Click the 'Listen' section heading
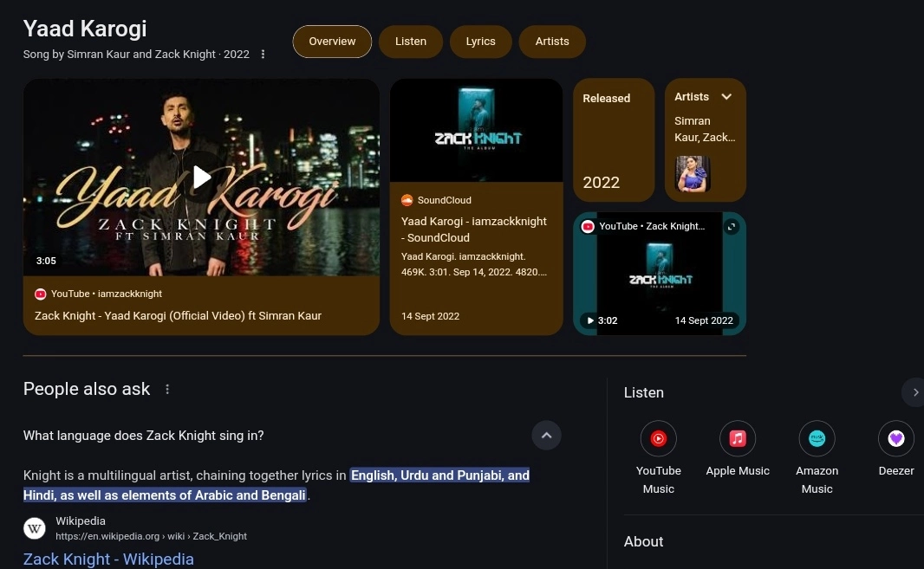924x569 pixels. click(x=643, y=393)
